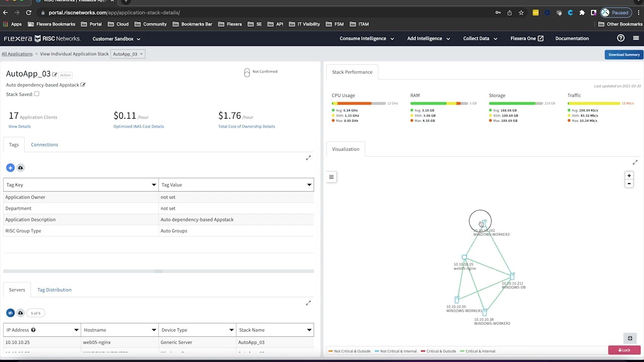644x362 pixels.
Task: Select the WINDOWS-WORKER2 node in graph
Action: [485, 313]
